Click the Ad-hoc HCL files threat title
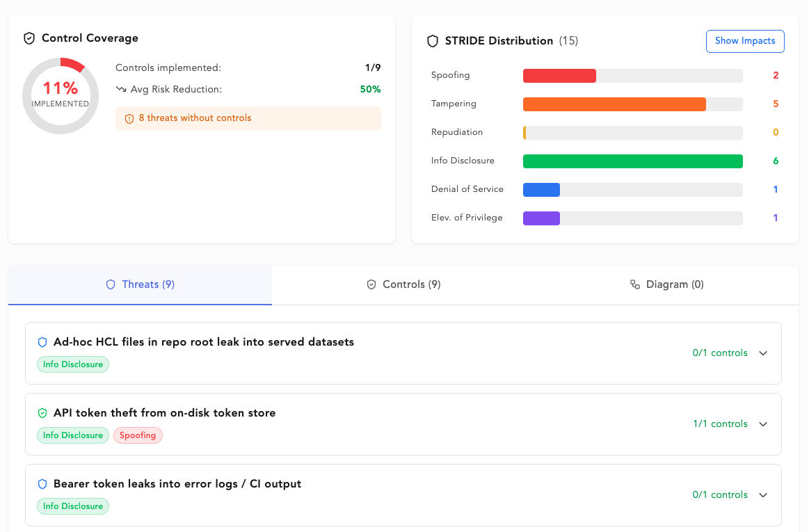 204,342
